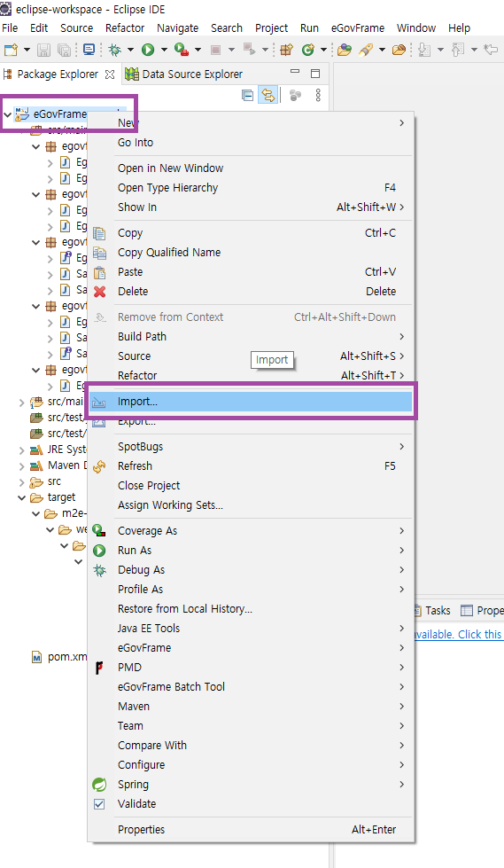Screen dimensions: 504x868
Task: Collapse the target folder node
Action: (21, 498)
